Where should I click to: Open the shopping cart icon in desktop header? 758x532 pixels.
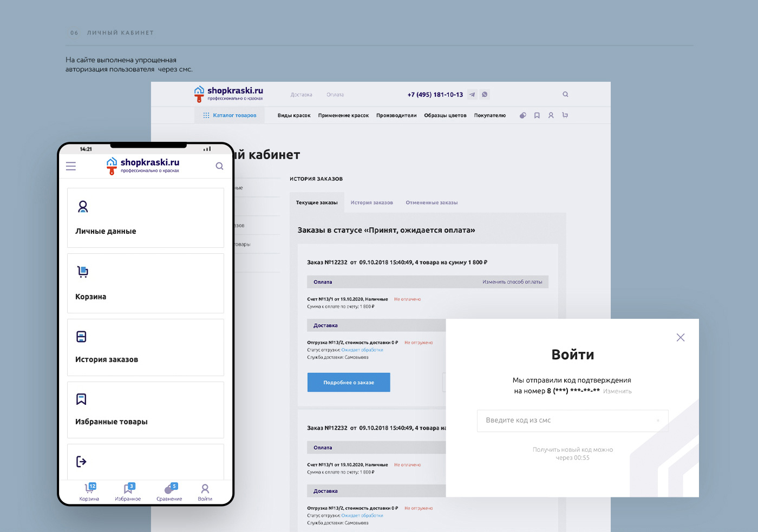565,115
